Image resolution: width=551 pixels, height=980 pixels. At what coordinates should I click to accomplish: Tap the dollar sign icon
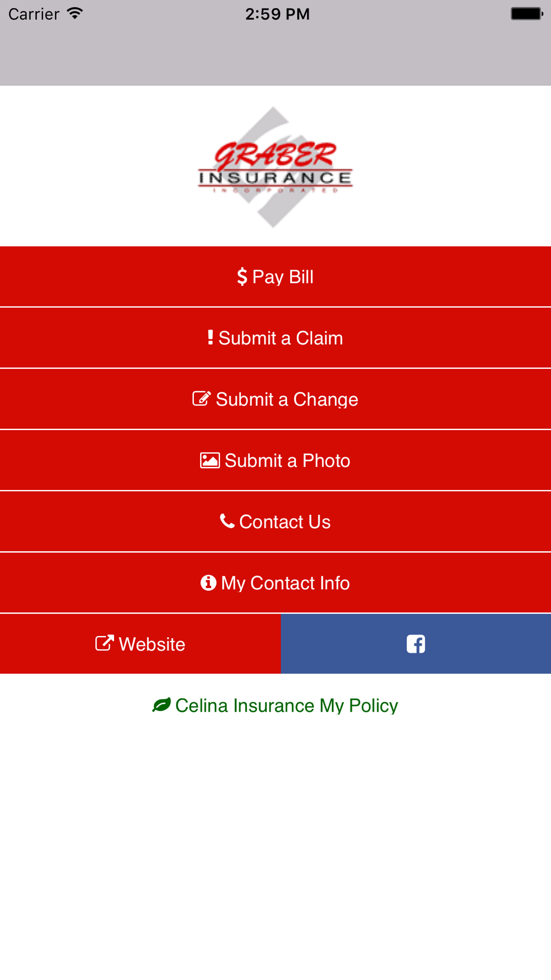click(x=242, y=277)
